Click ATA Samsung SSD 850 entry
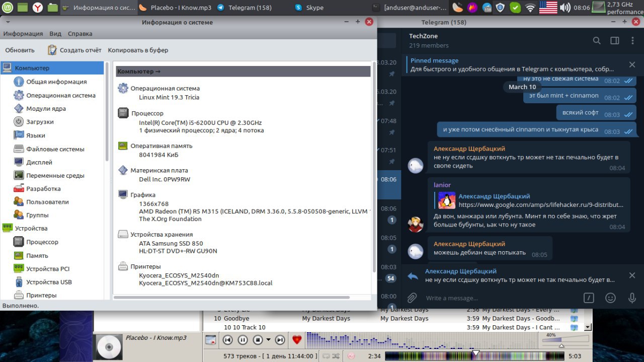The width and height of the screenshot is (644, 362). pos(171,243)
